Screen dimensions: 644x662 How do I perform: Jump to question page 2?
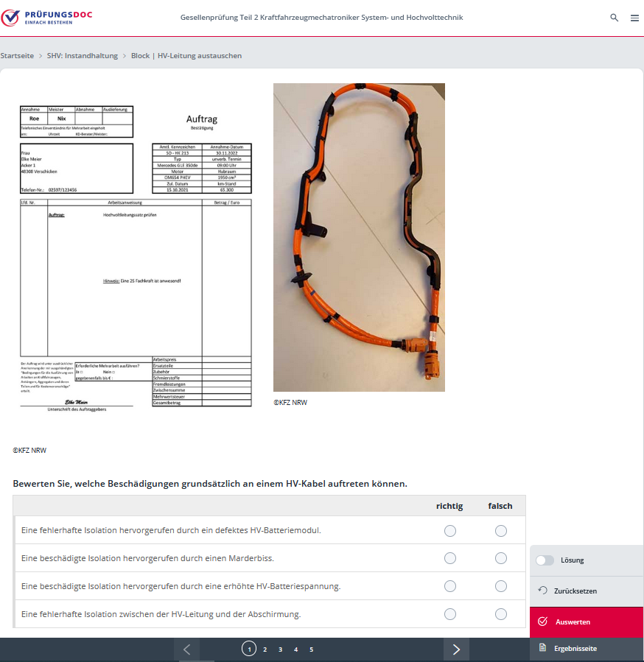[x=265, y=649]
